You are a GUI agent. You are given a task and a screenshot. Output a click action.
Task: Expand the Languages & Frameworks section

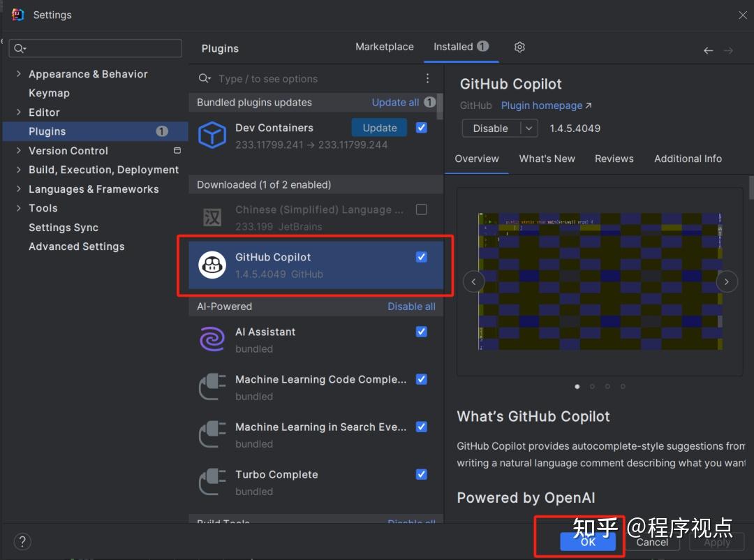point(17,189)
